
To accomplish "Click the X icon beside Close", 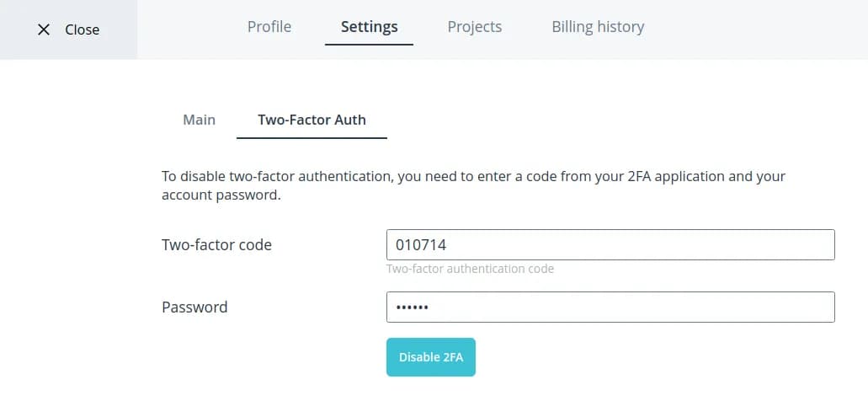I will (44, 29).
